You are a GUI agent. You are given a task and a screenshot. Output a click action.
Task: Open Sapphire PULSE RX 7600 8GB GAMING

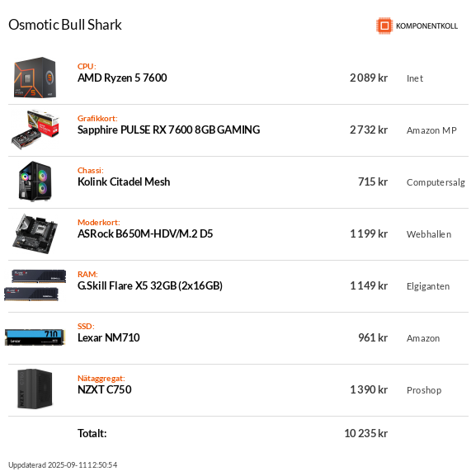click(x=168, y=130)
